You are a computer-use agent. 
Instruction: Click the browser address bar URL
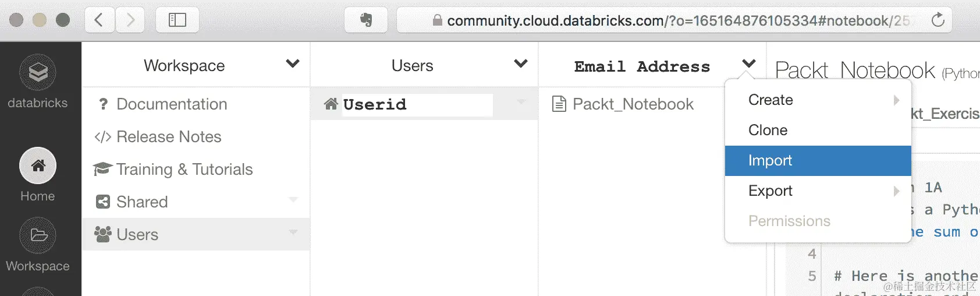(x=669, y=21)
